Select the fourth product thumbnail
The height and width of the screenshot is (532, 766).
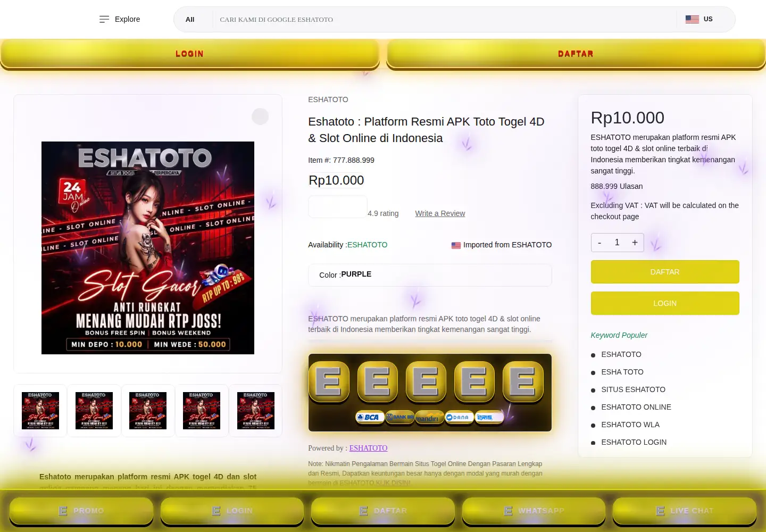pos(202,411)
